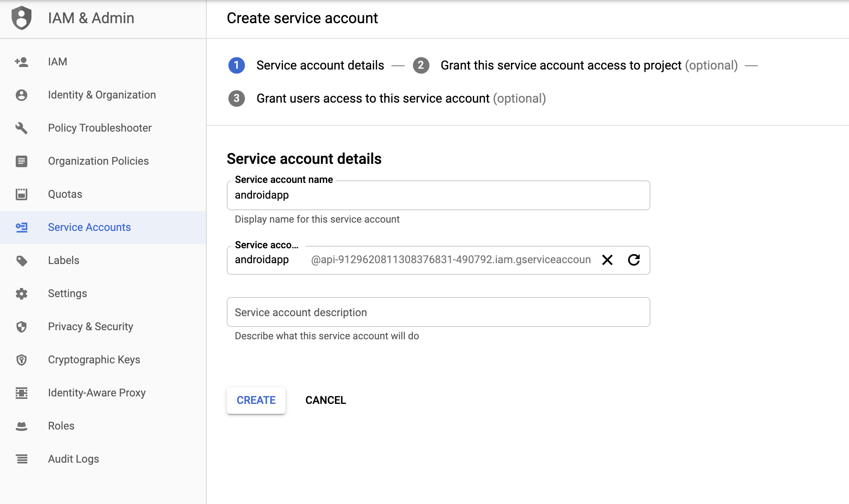Click the IAM & Admin shield logo
Viewport: 849px width, 504px height.
(22, 18)
